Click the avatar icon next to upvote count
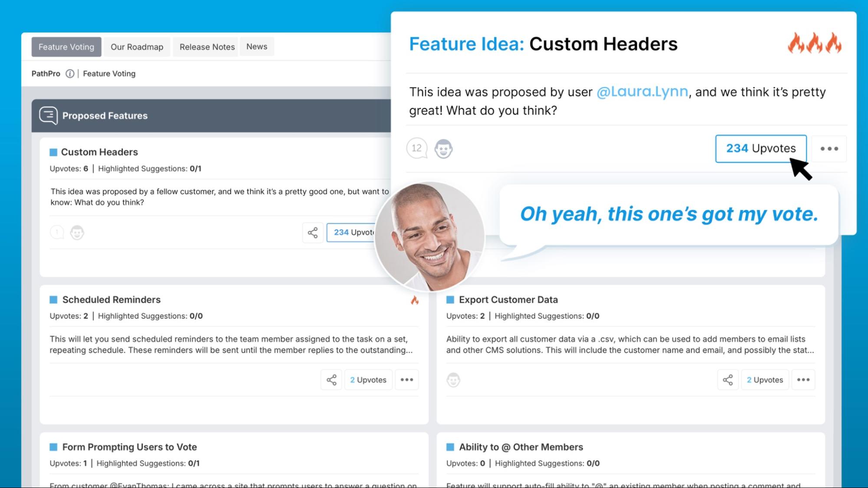The height and width of the screenshot is (488, 868). tap(442, 148)
